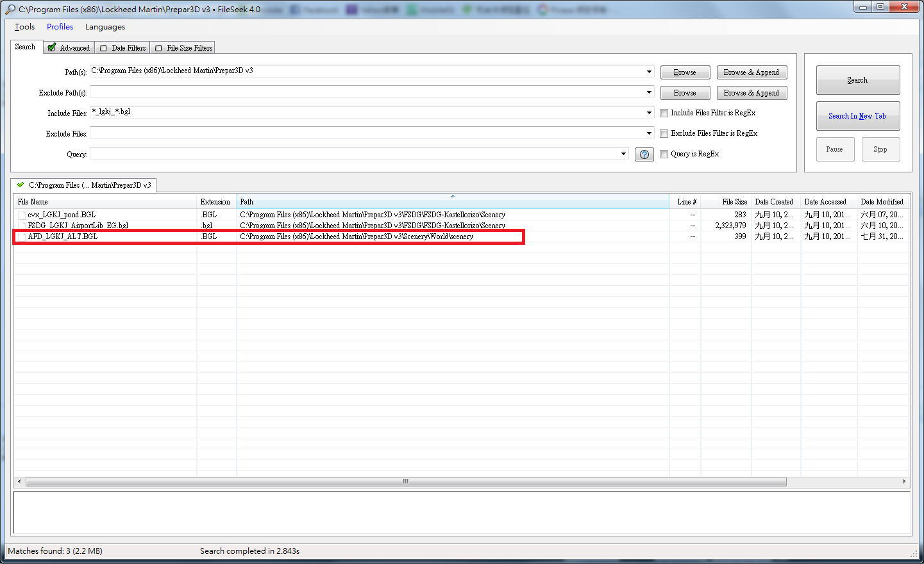Switch to the Date Filters tab
The image size is (924, 564).
click(122, 48)
